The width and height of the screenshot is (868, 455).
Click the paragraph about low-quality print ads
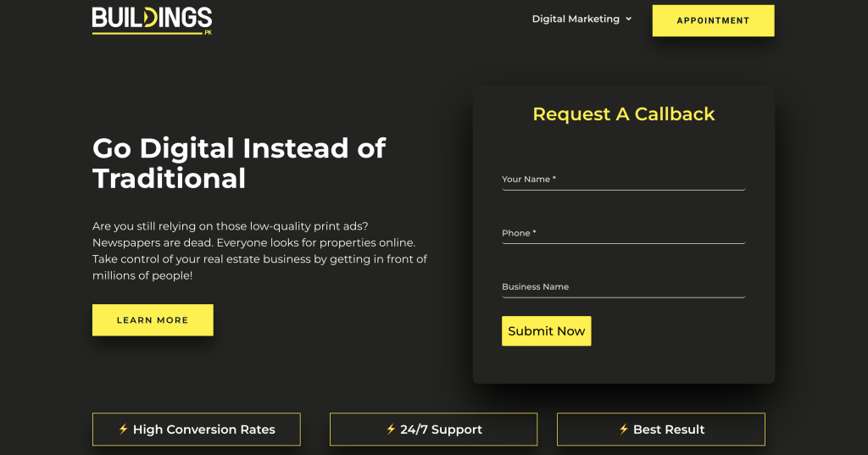[x=259, y=252]
